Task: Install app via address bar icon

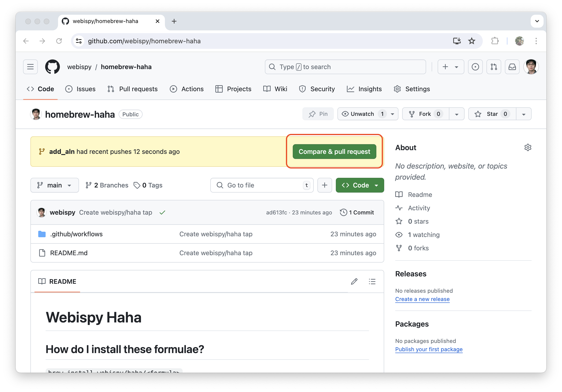Action: click(457, 41)
